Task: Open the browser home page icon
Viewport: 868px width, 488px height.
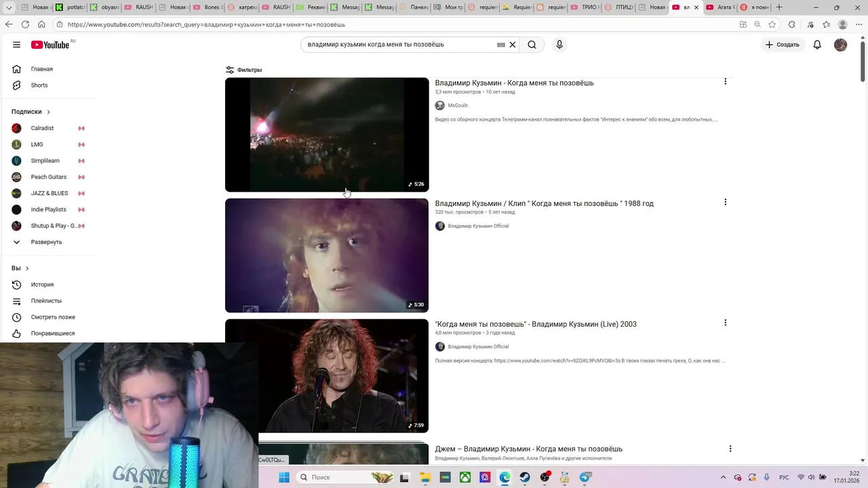Action: coord(41,24)
